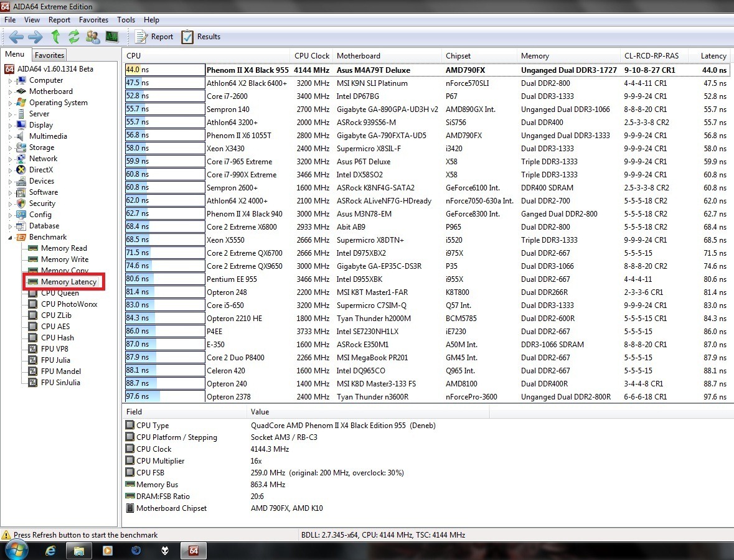The image size is (734, 560).
Task: Click the CPU Queen chip icon
Action: click(33, 293)
